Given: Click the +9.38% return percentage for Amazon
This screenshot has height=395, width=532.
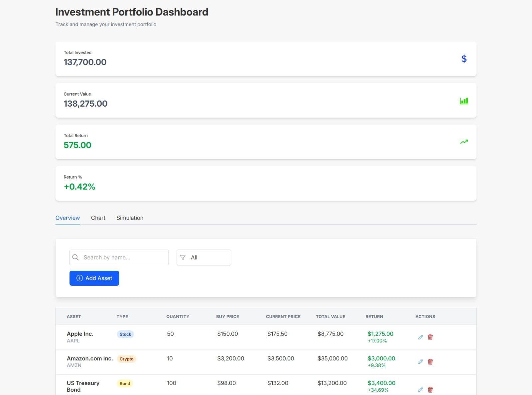Looking at the screenshot, I should click(377, 365).
